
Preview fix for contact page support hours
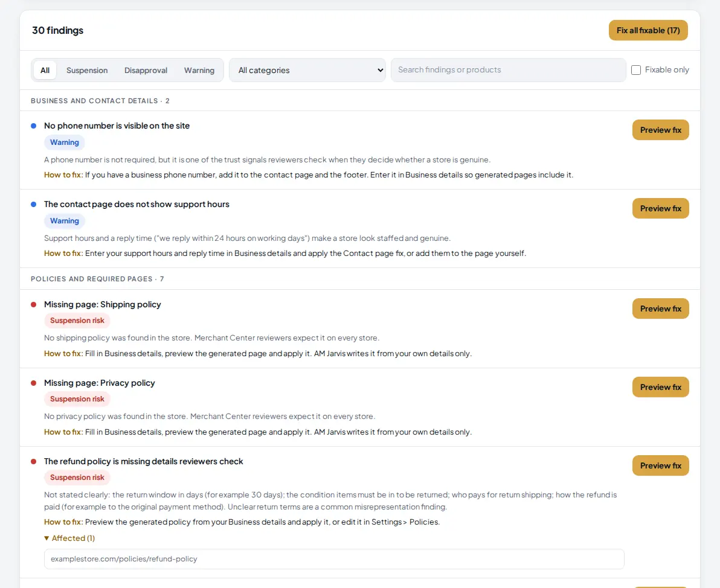(x=660, y=208)
